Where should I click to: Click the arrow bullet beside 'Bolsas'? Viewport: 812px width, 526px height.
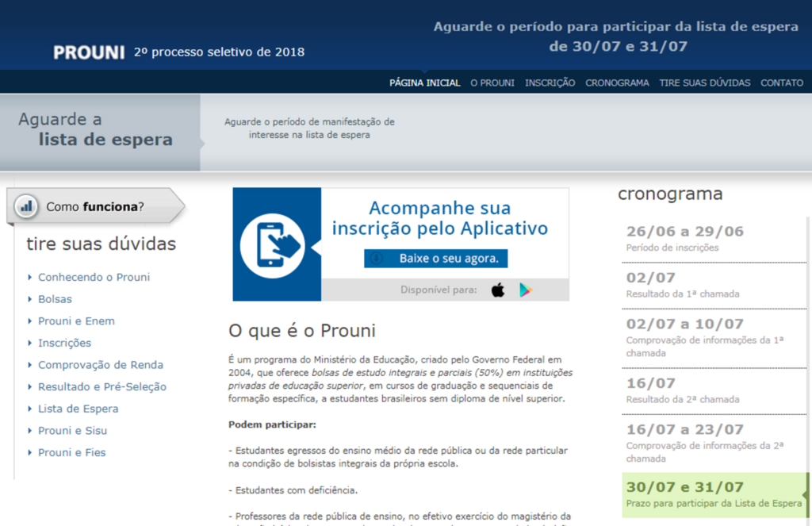point(31,300)
